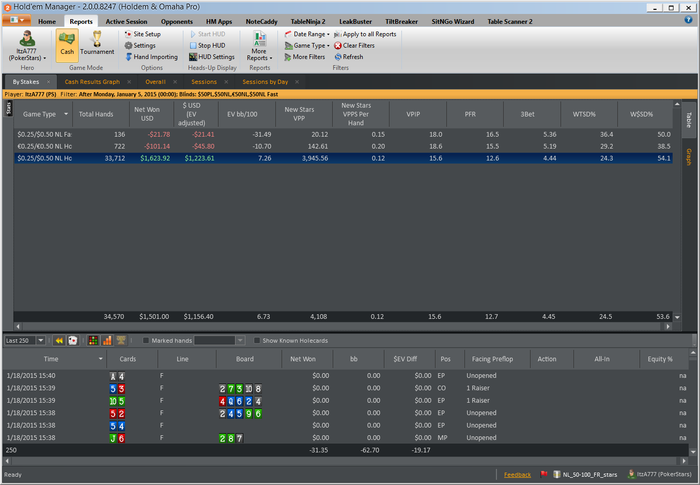
Task: Close the Cash Results Graph tab
Action: click(129, 82)
